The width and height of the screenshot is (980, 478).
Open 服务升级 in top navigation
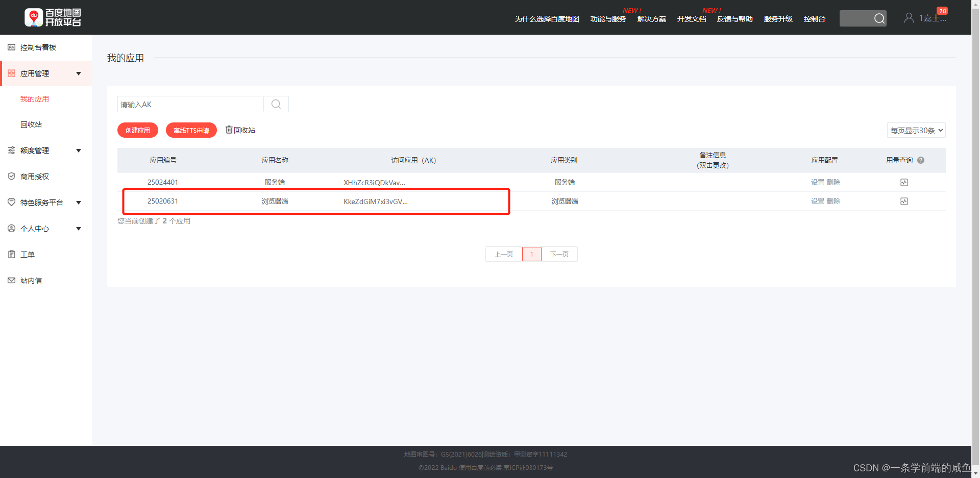point(778,19)
